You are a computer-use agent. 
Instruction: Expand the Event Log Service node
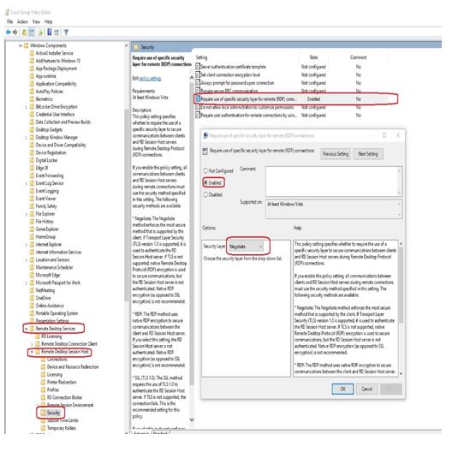[x=26, y=183]
